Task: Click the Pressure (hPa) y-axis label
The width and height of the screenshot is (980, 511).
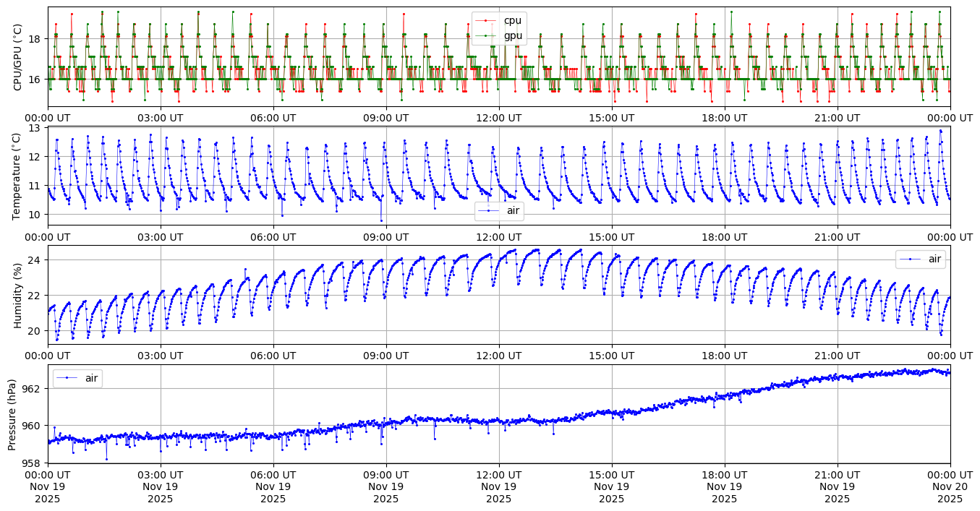Action: (12, 413)
